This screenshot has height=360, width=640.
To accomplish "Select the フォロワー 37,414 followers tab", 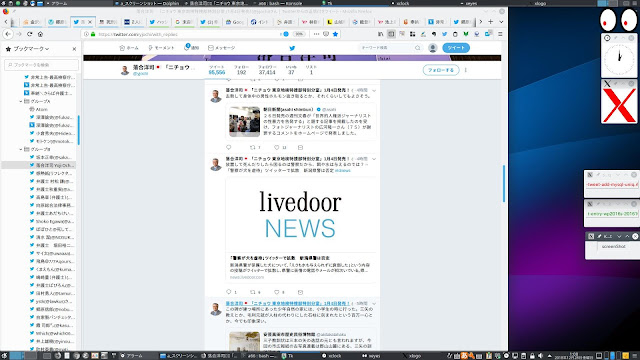I will pyautogui.click(x=267, y=70).
